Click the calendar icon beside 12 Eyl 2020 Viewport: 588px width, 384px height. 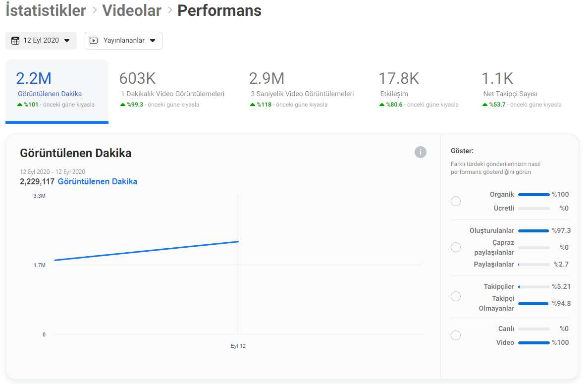[x=15, y=41]
